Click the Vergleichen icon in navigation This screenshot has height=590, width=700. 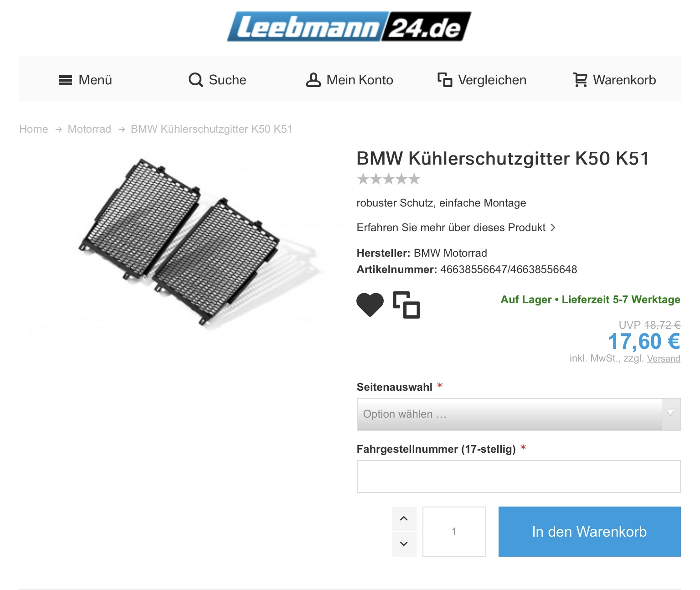pyautogui.click(x=445, y=80)
